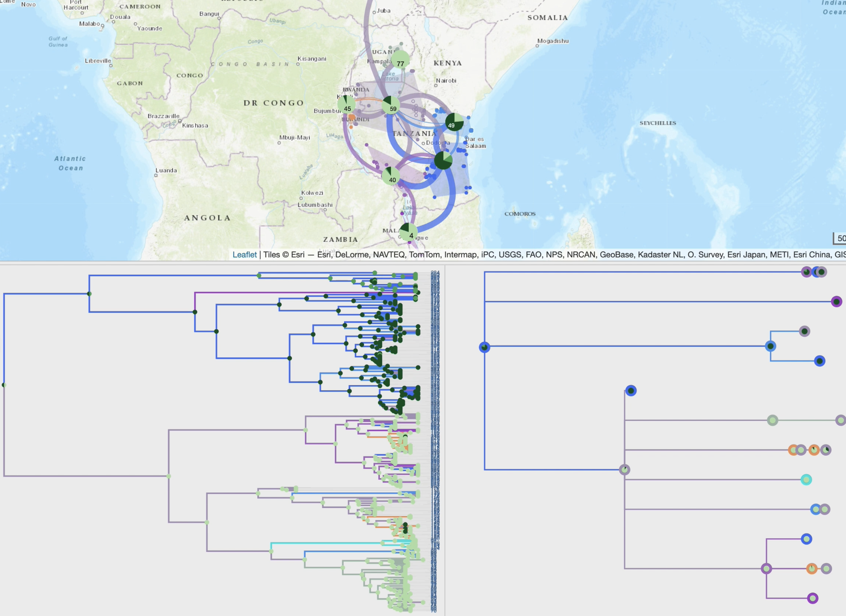Select the rightmost gray tip on the orange-tips branch
846x616 pixels.
[825, 450]
